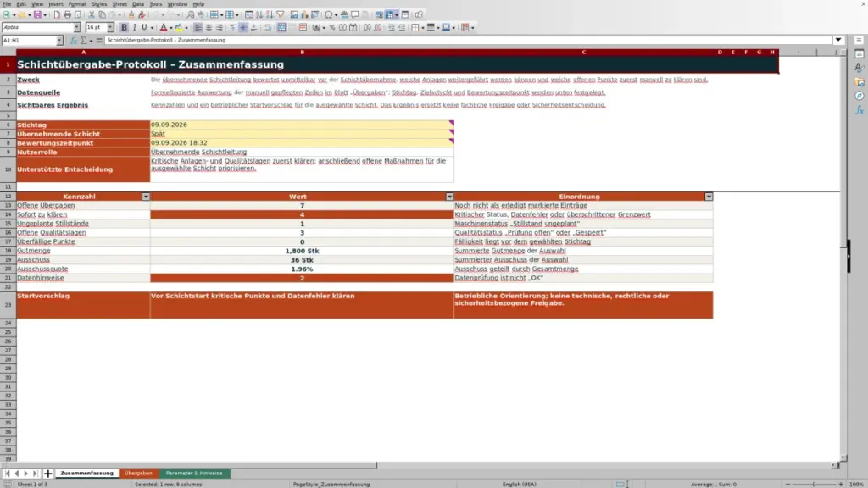Open the Data menu
The height and width of the screenshot is (488, 868).
click(x=138, y=4)
